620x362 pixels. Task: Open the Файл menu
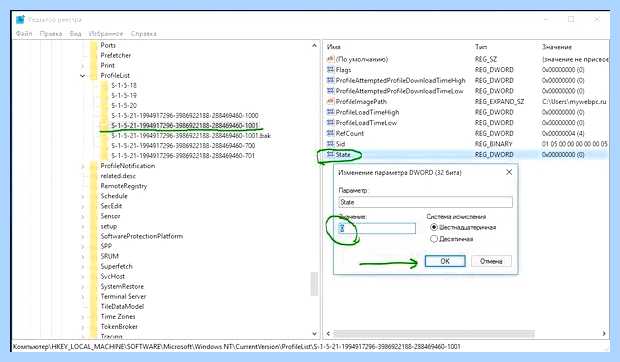pyautogui.click(x=24, y=34)
